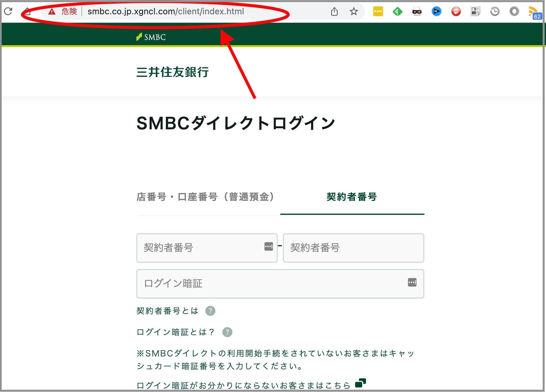This screenshot has width=546, height=392.
Task: Open the blue circular IQ extension icon
Action: pyautogui.click(x=436, y=12)
